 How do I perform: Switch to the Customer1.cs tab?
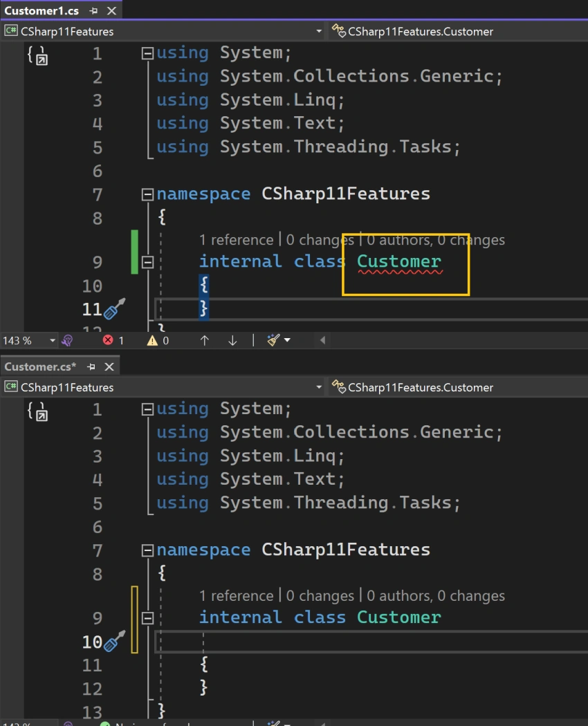tap(42, 10)
